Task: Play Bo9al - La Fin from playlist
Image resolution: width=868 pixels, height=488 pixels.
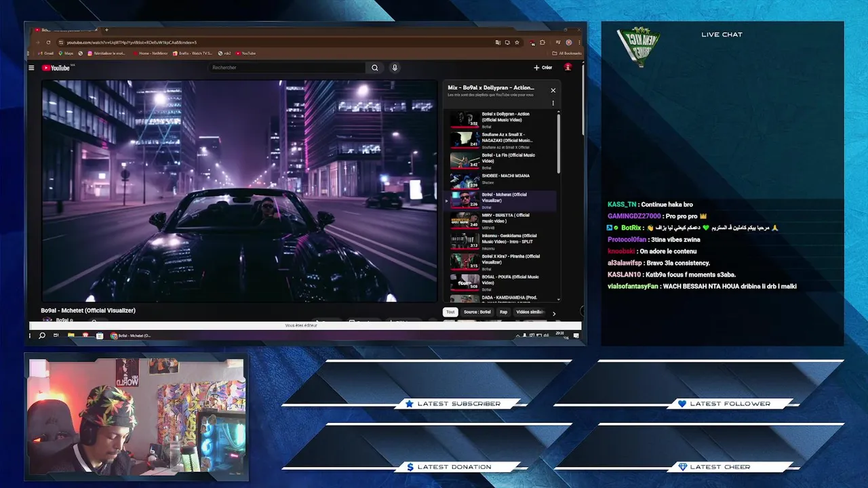Action: pyautogui.click(x=502, y=160)
